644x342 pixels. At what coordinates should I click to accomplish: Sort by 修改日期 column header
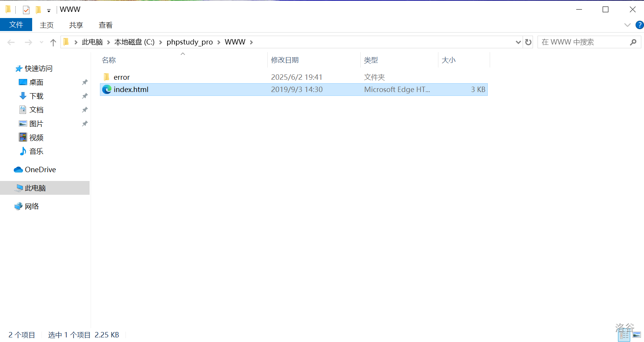[285, 60]
